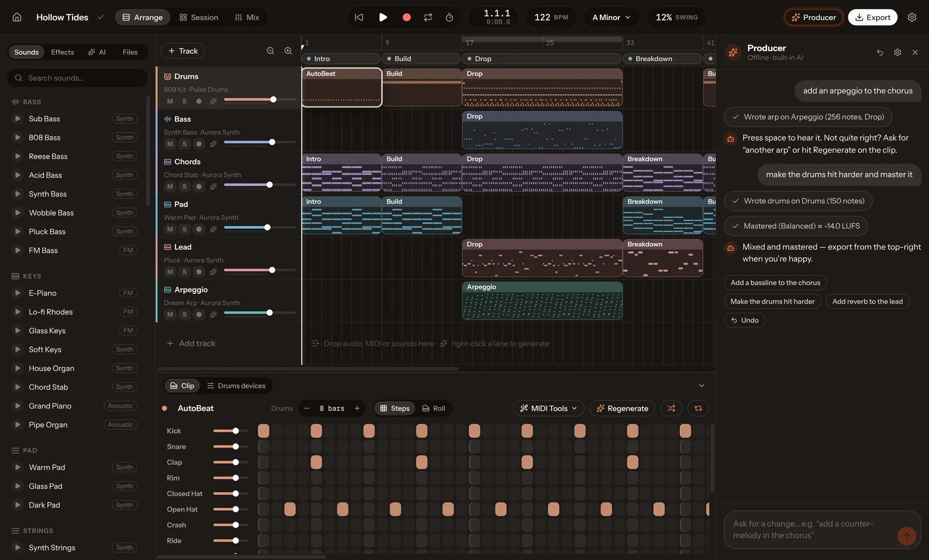
Task: Click Regenerate in the clip editor
Action: [622, 409]
